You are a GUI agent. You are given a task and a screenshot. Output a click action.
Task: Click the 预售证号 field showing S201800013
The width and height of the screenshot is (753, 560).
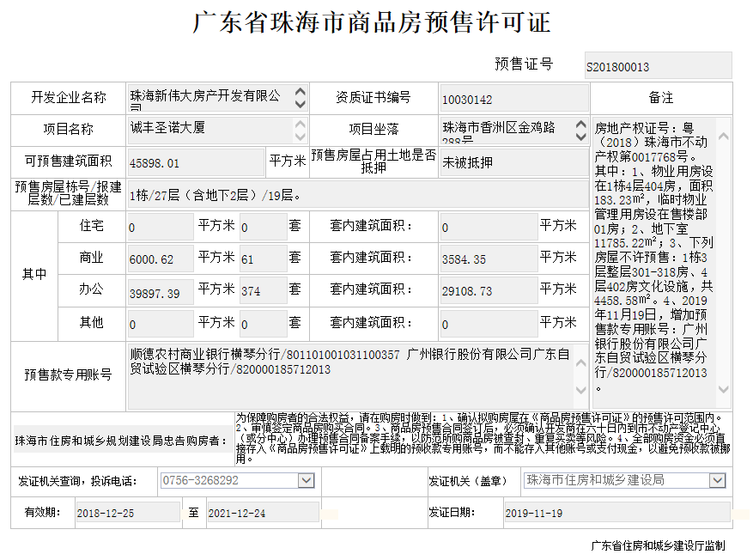[658, 66]
